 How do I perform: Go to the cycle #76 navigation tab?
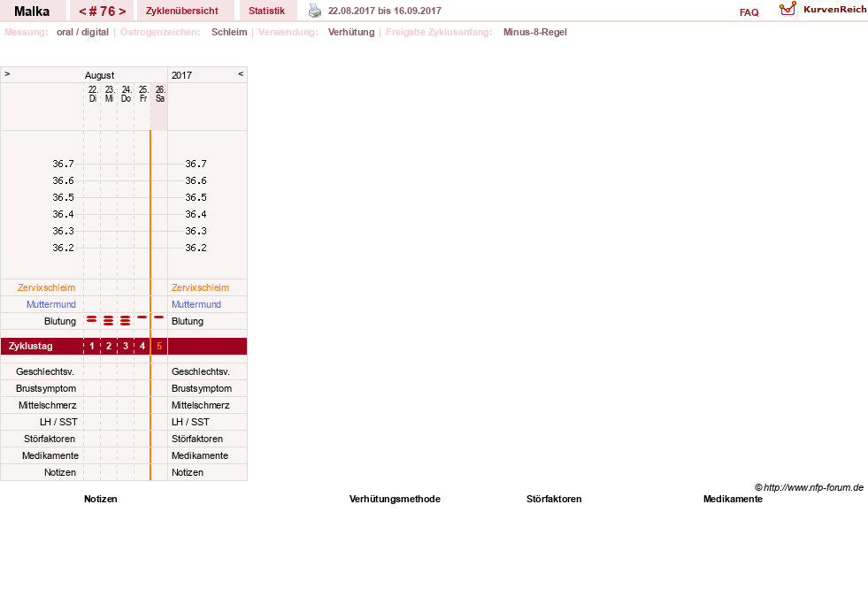click(x=102, y=11)
